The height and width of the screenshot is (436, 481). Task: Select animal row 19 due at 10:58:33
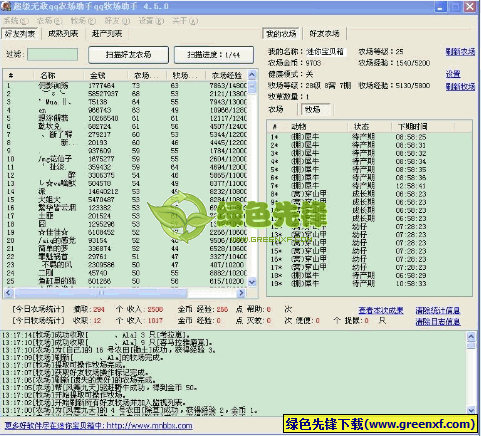coord(369,284)
